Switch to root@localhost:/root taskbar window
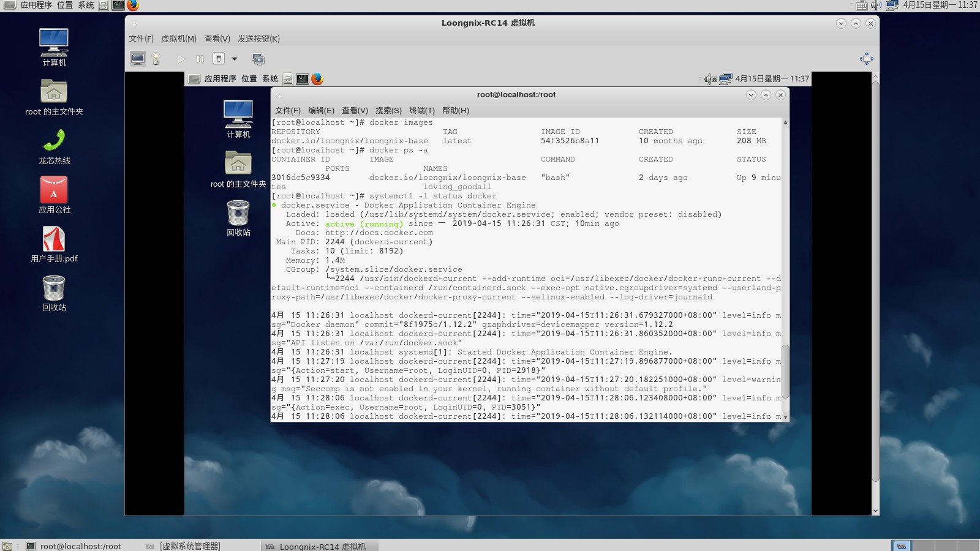Viewport: 980px width, 551px height. coord(73,545)
